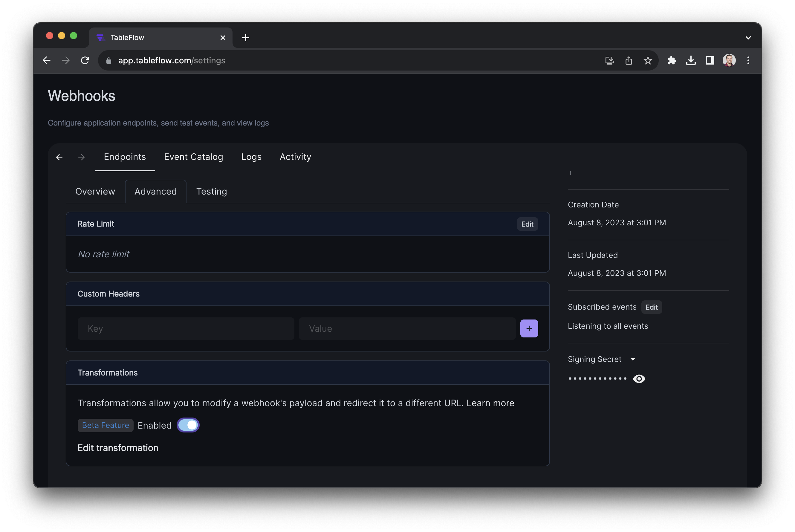Click the custom header Key field
This screenshot has width=795, height=532.
pos(186,328)
